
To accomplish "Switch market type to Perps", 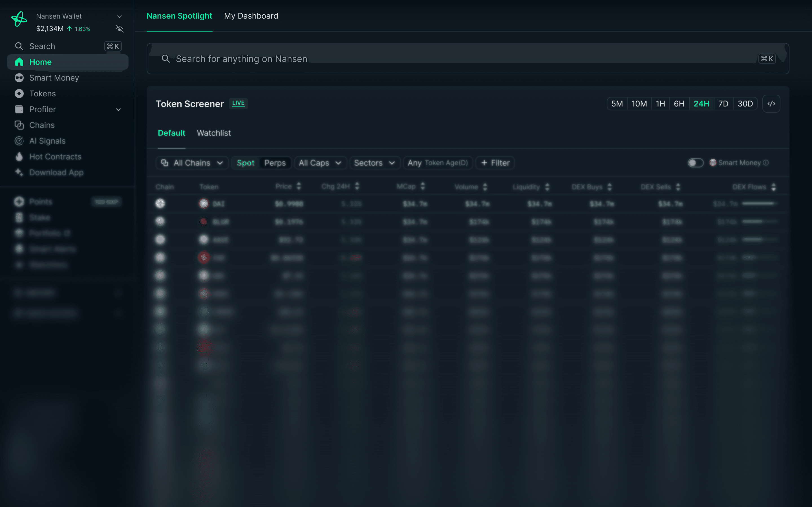I will 275,163.
